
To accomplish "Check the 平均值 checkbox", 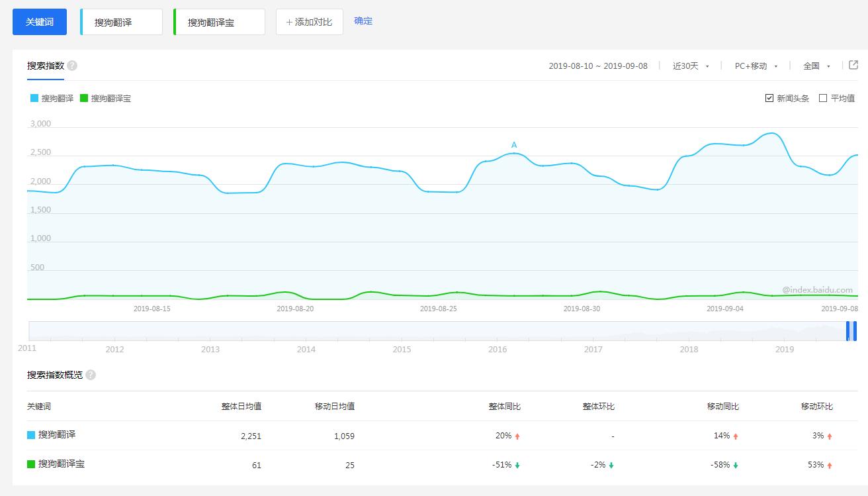I will click(823, 98).
